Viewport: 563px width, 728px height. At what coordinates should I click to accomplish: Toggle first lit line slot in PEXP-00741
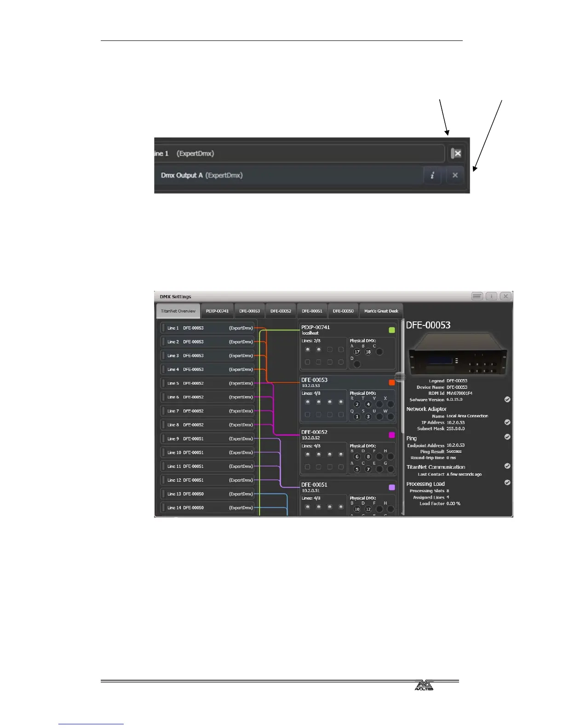click(x=307, y=350)
